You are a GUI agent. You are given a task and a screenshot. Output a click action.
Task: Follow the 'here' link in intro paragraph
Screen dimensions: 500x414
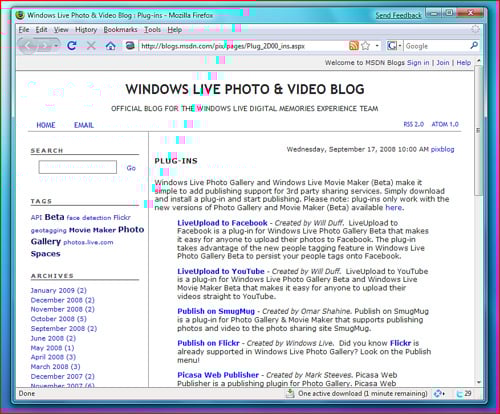click(393, 208)
